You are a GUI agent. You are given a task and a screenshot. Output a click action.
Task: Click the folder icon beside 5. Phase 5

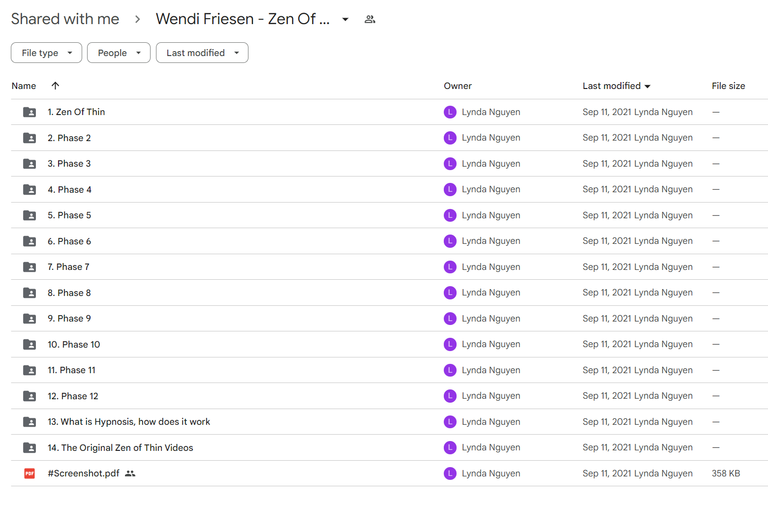[30, 215]
